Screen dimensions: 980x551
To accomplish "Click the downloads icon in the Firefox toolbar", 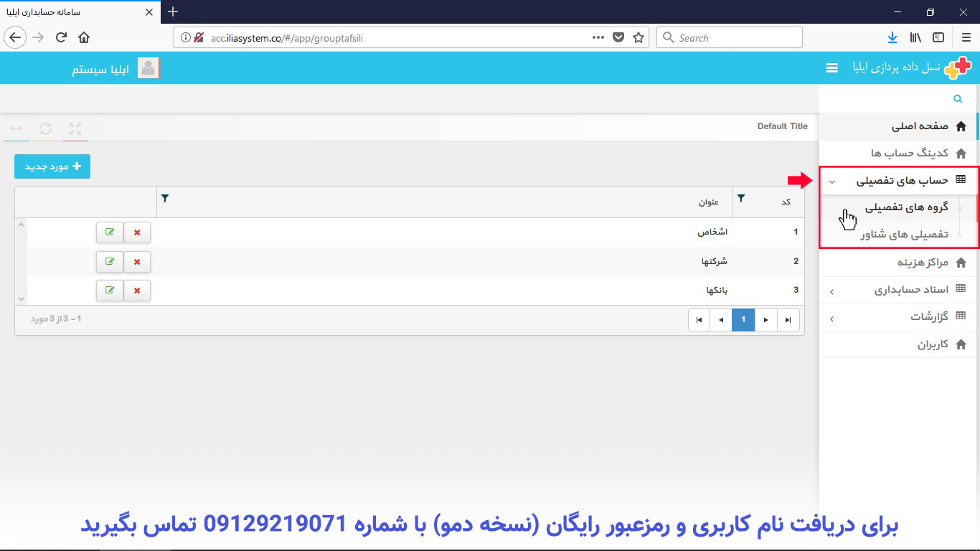I will coord(892,37).
